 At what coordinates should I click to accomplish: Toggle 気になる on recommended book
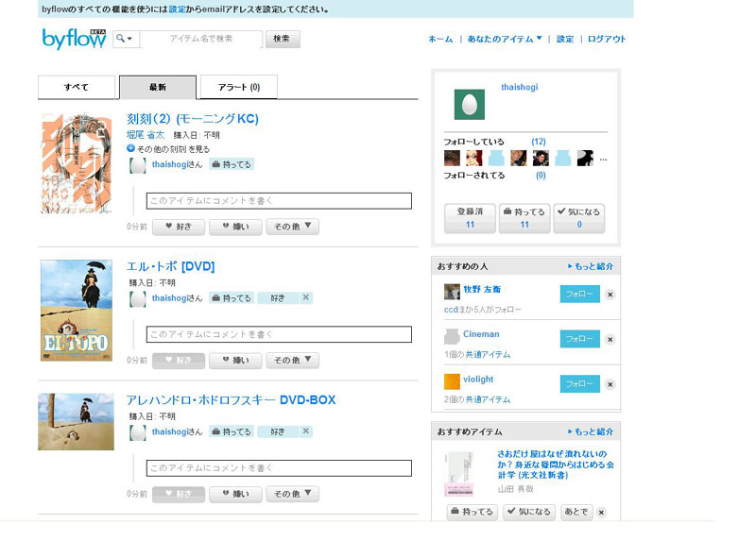tap(528, 513)
